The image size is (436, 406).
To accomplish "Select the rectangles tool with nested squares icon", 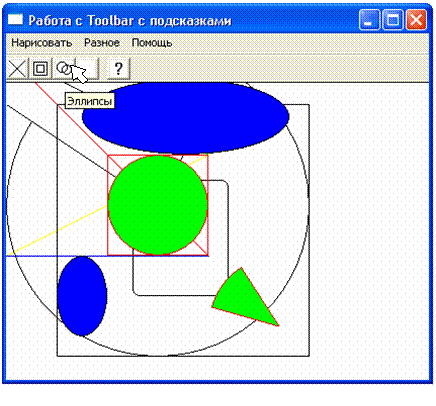I will pos(40,69).
